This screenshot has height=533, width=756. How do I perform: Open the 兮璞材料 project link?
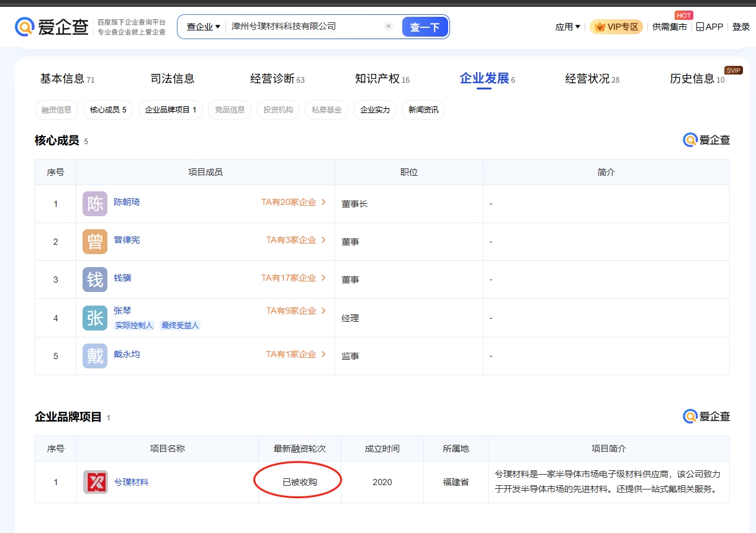(x=132, y=482)
